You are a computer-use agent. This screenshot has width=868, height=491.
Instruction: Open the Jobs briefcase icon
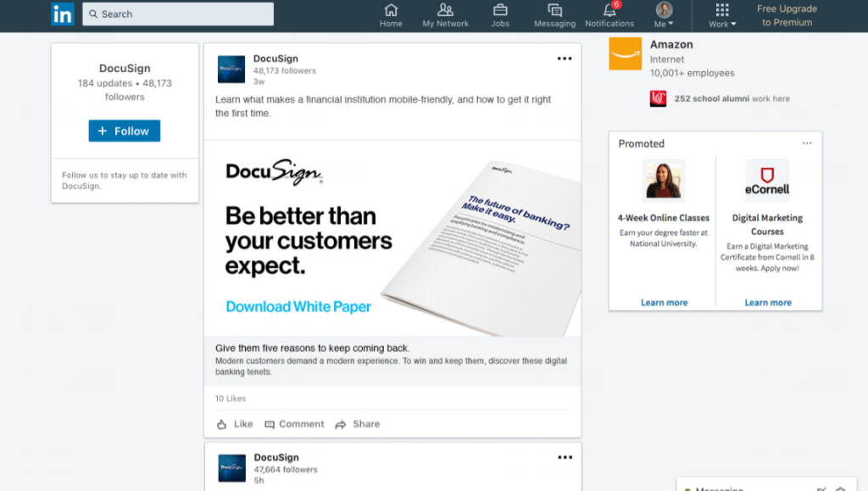point(500,15)
